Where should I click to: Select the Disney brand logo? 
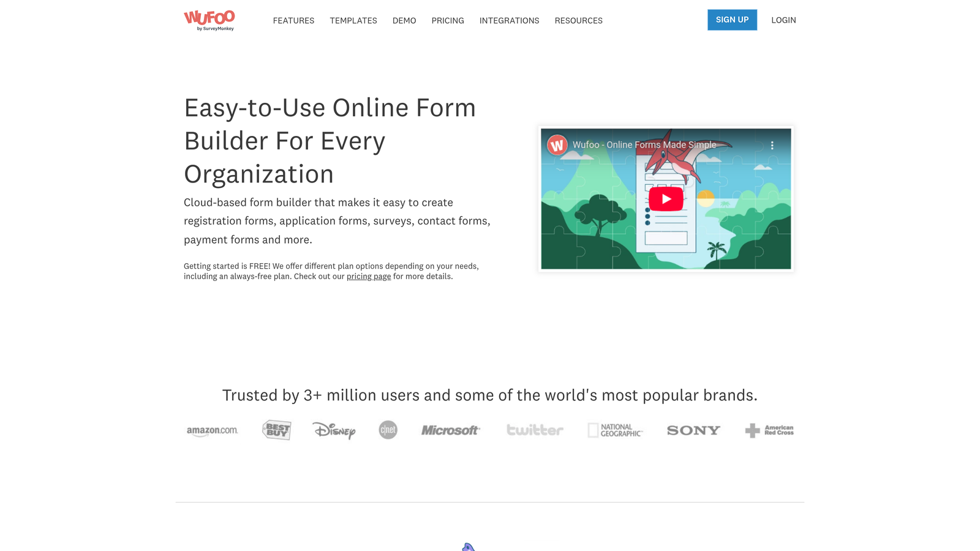334,430
